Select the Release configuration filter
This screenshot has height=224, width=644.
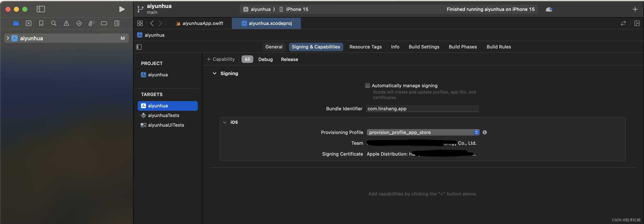click(289, 59)
